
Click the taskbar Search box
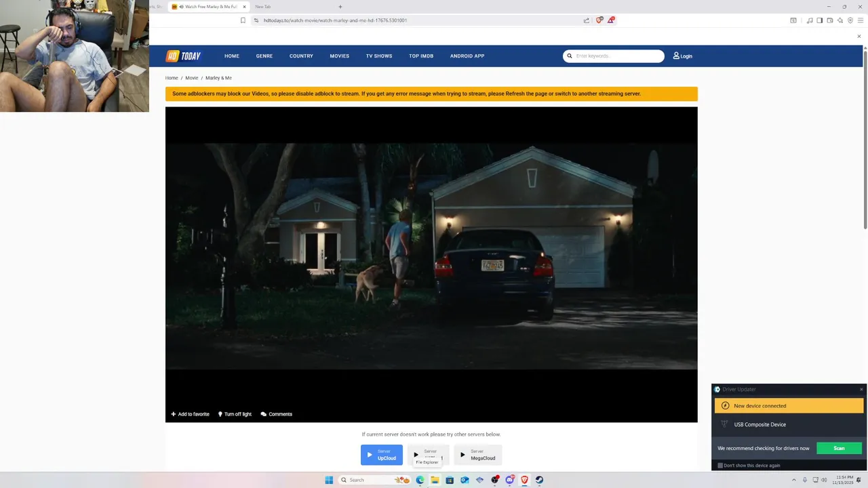tap(375, 480)
